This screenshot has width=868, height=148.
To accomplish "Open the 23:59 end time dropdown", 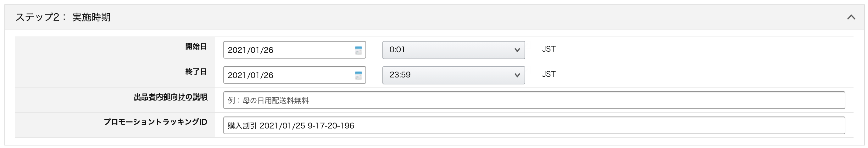I will click(453, 75).
